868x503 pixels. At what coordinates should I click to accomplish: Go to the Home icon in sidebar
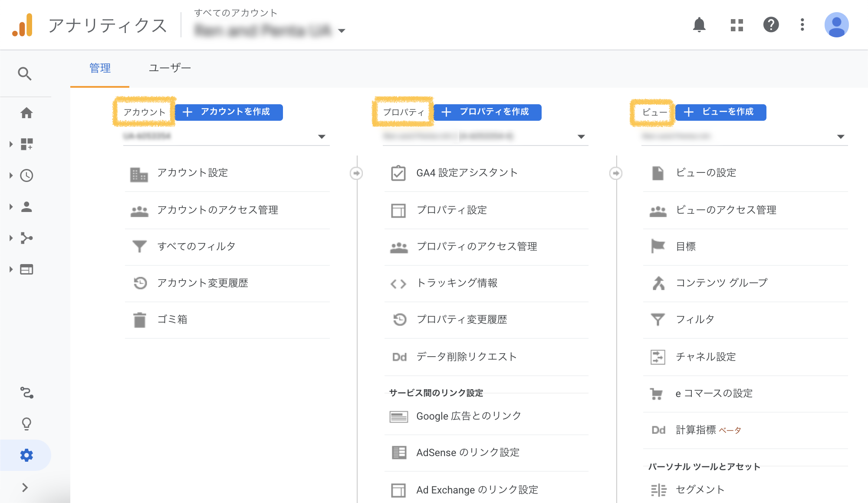pos(26,113)
